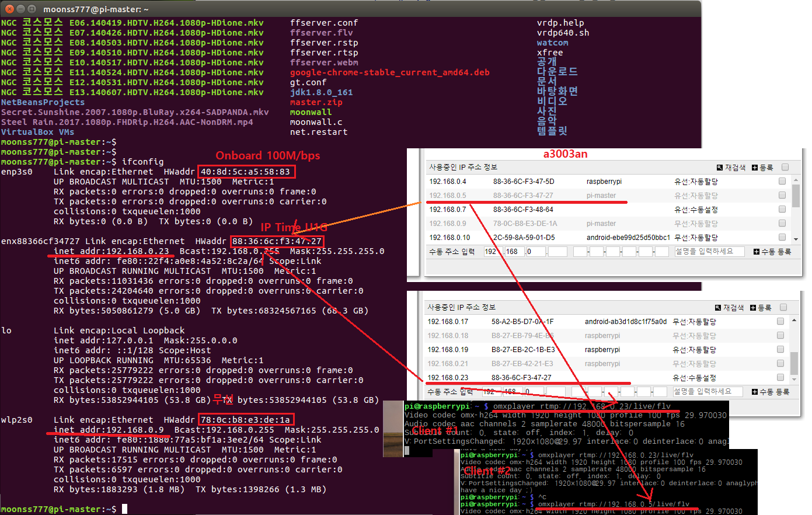Click 수동 등록 plus button in panel listing 192.168.0.17
Screen dimensions: 812x515
tap(771, 392)
